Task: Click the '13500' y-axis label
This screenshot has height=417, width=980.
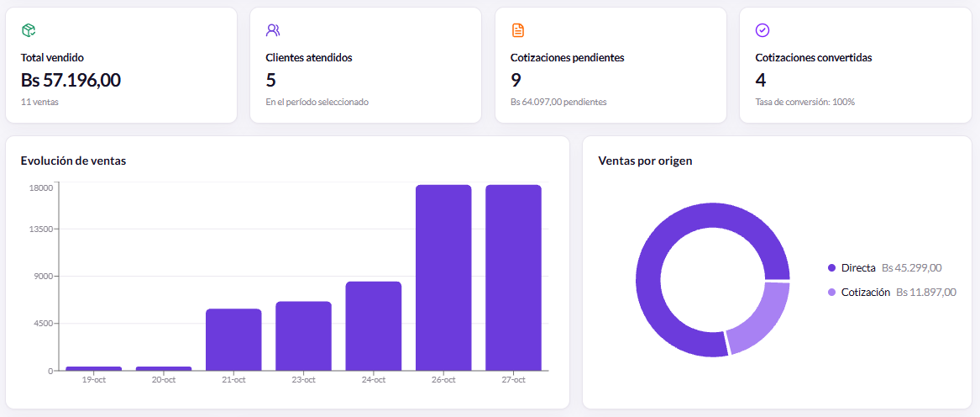Action: [41, 230]
